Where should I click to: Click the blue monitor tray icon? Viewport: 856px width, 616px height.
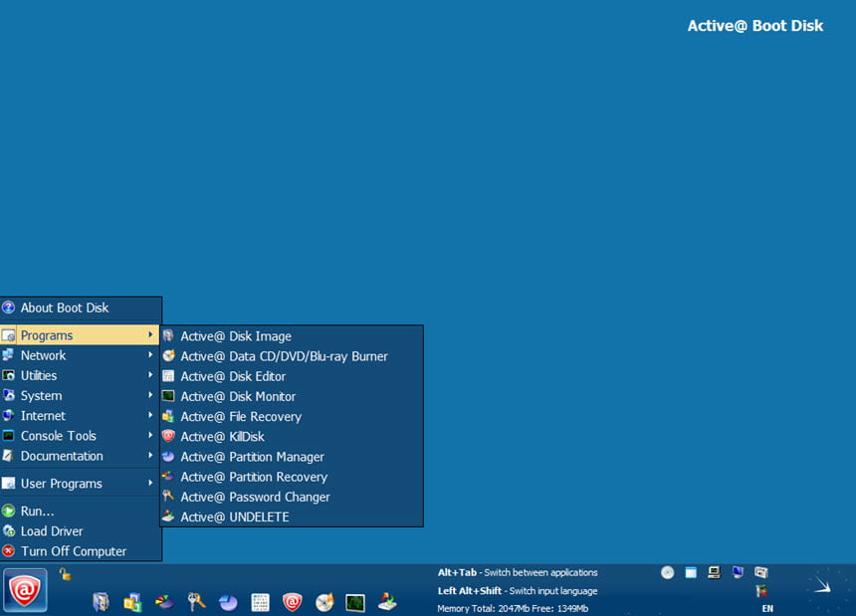(x=738, y=572)
